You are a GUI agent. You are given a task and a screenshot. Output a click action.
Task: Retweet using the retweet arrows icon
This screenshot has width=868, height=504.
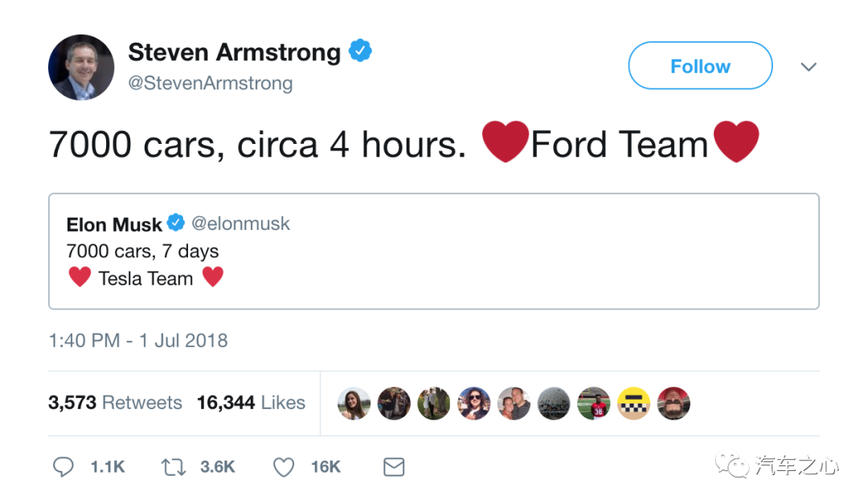click(x=173, y=467)
